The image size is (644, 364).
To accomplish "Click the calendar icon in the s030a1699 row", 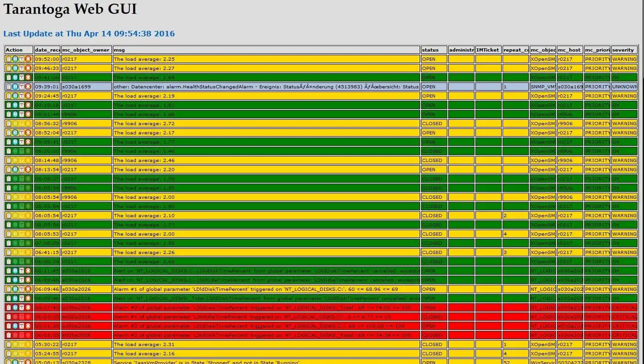I will click(22, 87).
